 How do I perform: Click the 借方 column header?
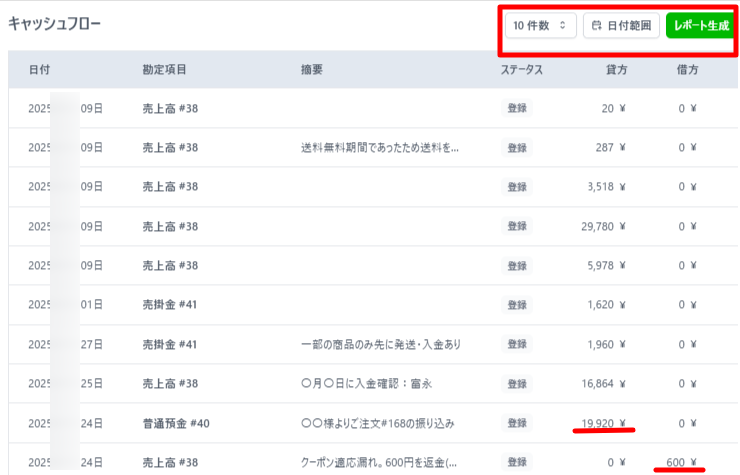click(x=686, y=70)
